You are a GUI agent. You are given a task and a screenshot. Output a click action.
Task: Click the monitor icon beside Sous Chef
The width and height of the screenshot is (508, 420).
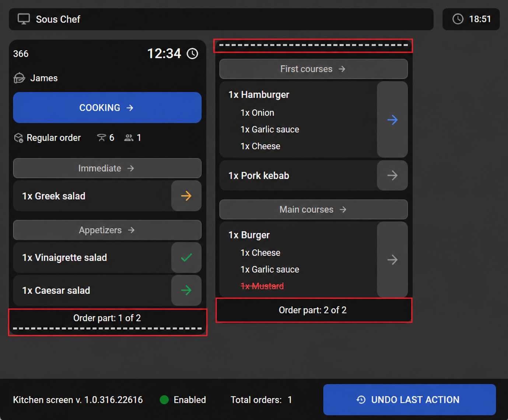(24, 19)
